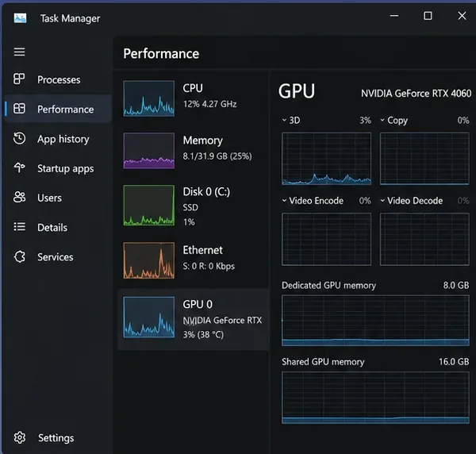Click the 3D engine usage graph
The height and width of the screenshot is (454, 476).
(326, 159)
